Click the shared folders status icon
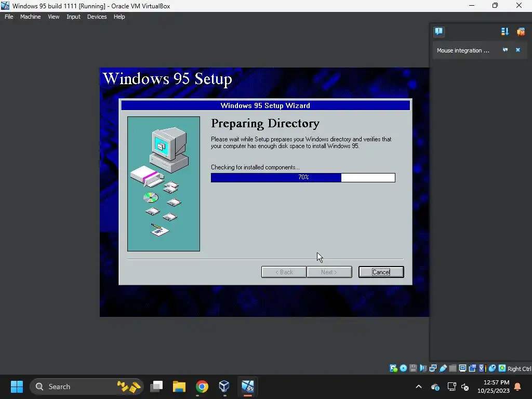532x399 pixels. click(x=453, y=368)
